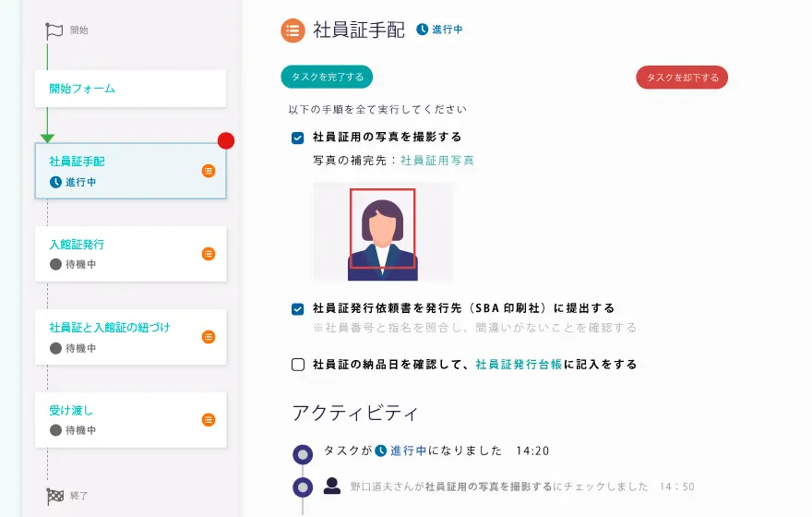Click the start flag icon at 開始
Viewport: 812px width, 517px height.
[x=54, y=30]
